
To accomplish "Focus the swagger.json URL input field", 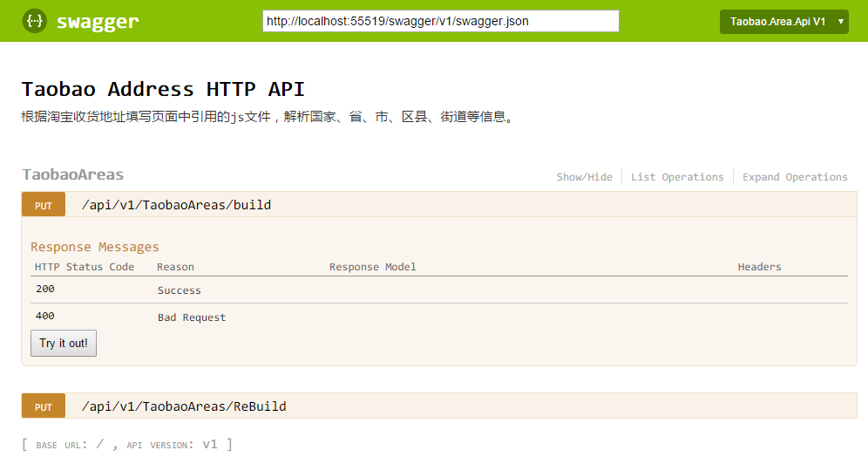I will click(441, 21).
